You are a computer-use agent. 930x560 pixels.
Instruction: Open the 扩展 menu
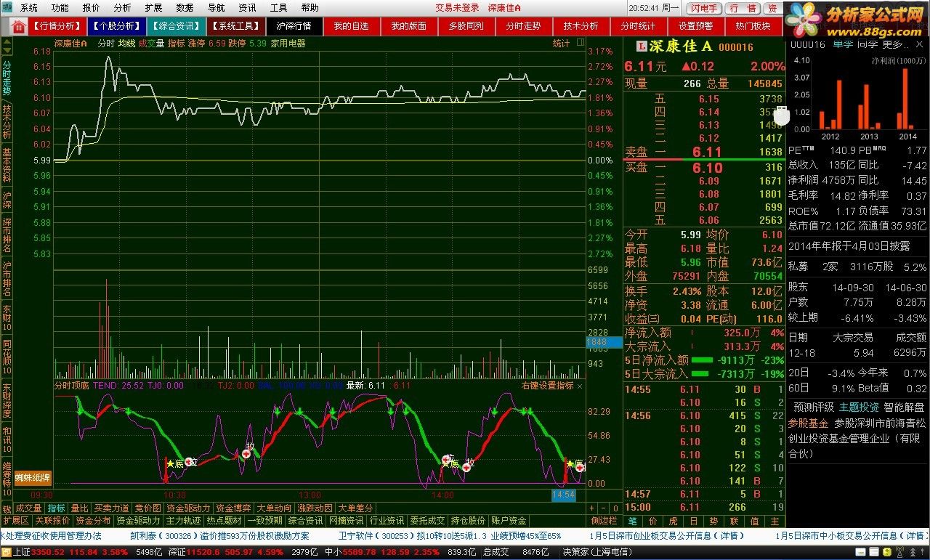153,7
